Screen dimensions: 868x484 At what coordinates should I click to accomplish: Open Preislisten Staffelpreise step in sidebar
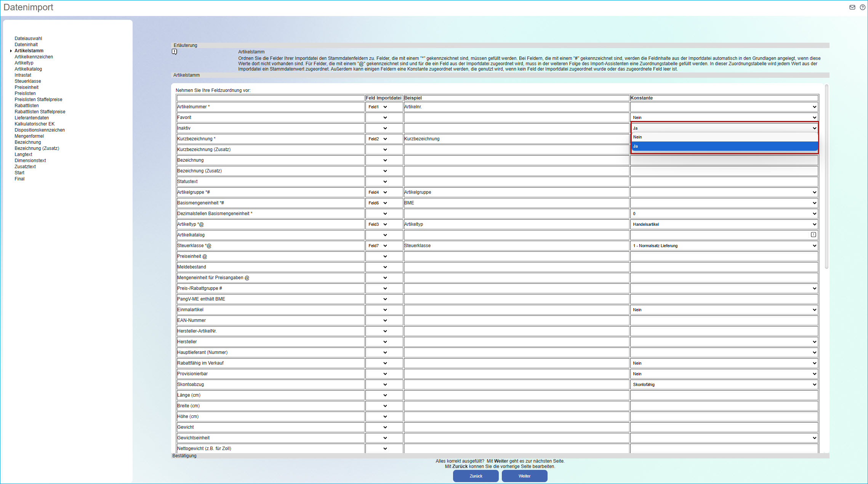point(38,100)
